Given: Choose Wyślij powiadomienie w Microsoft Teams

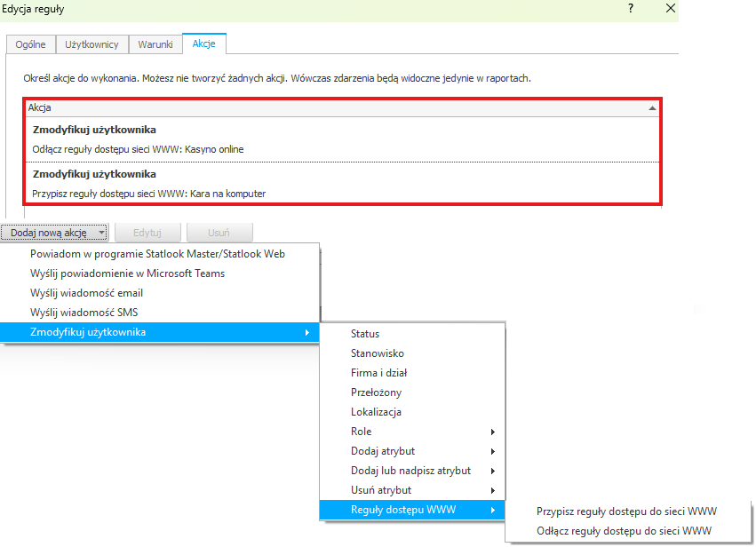Looking at the screenshot, I should (127, 273).
